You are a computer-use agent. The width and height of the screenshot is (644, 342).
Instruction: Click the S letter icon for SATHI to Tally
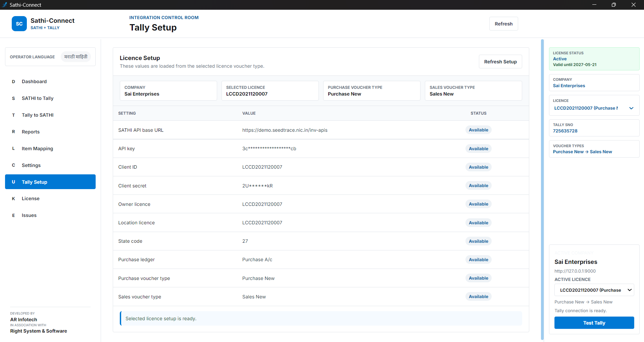13,98
